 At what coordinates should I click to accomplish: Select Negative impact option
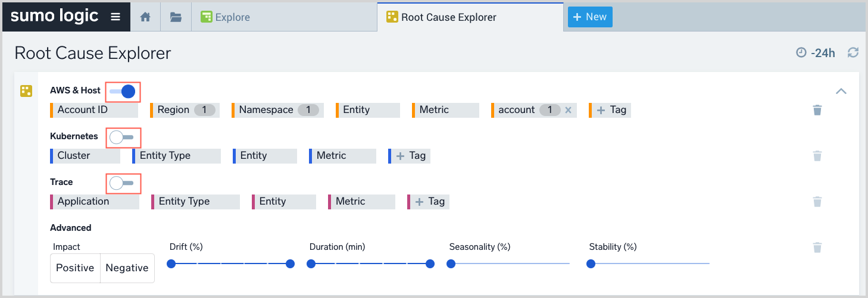tap(127, 268)
